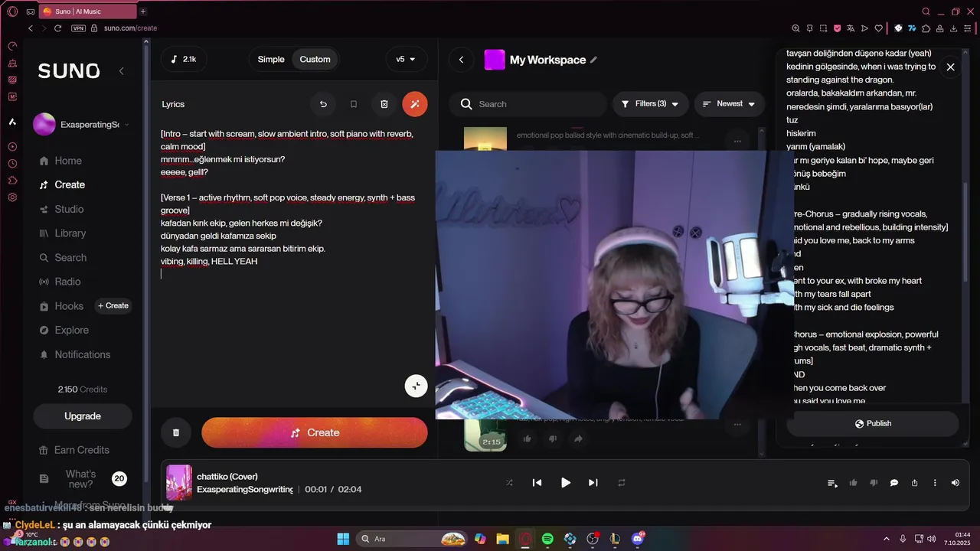Collapse the Suno sidebar arrow
Screen dimensions: 980x551
pyautogui.click(x=121, y=71)
